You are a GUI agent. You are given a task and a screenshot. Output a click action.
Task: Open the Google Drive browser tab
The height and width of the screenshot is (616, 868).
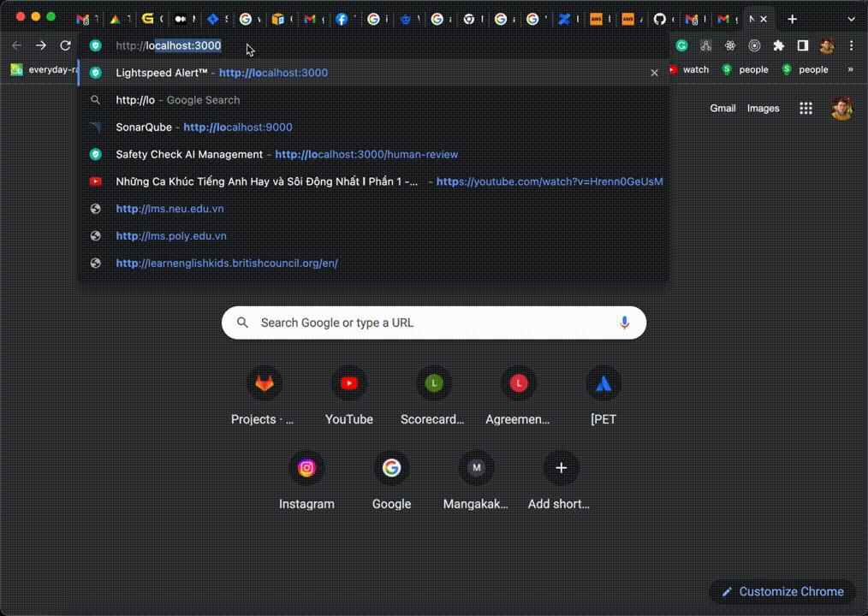[x=116, y=20]
